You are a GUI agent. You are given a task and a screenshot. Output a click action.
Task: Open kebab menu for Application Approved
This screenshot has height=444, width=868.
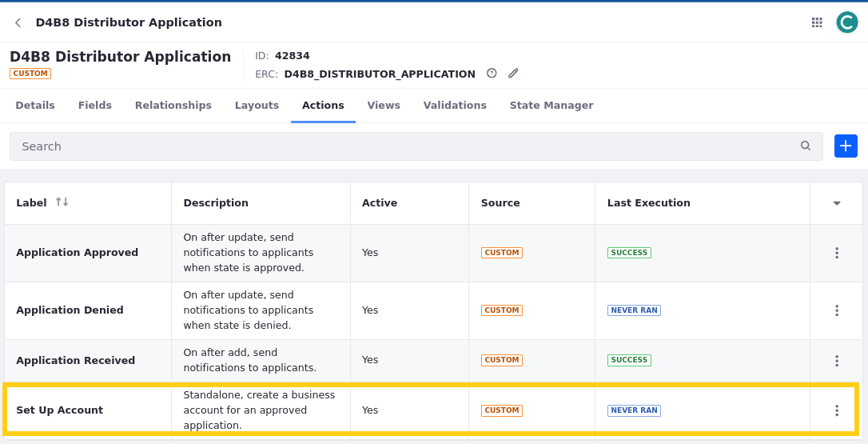coord(836,253)
